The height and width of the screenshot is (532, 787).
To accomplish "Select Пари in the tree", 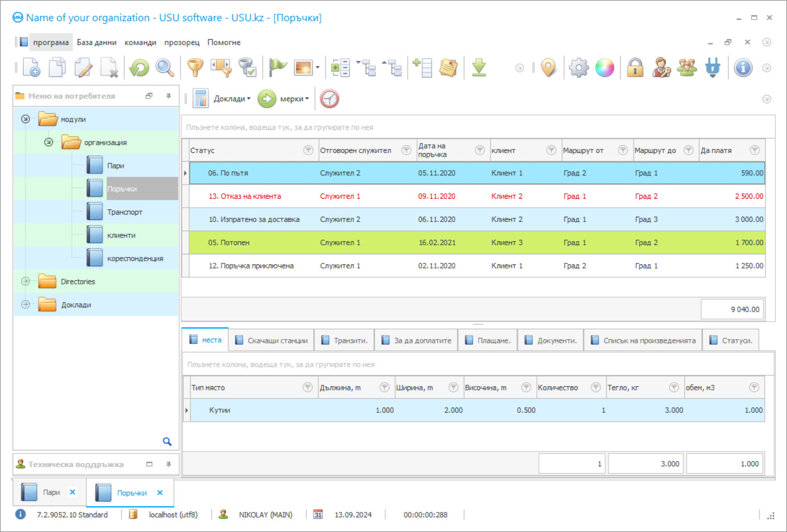I will click(116, 166).
